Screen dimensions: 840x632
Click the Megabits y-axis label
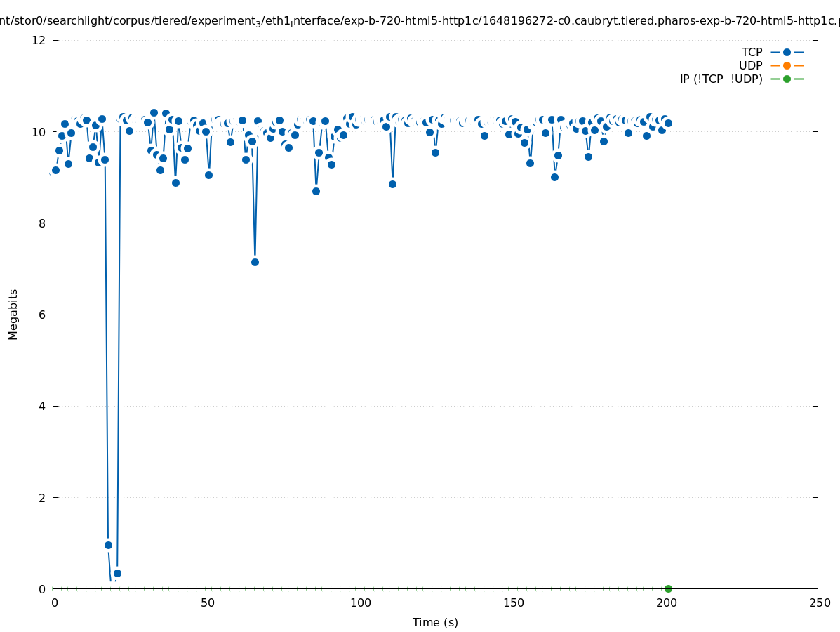click(x=13, y=314)
